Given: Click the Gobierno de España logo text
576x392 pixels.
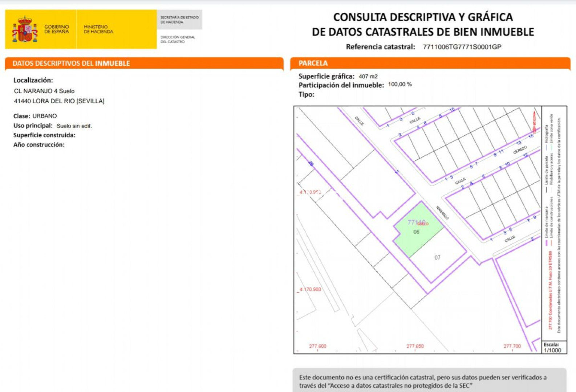Looking at the screenshot, I should [56, 29].
